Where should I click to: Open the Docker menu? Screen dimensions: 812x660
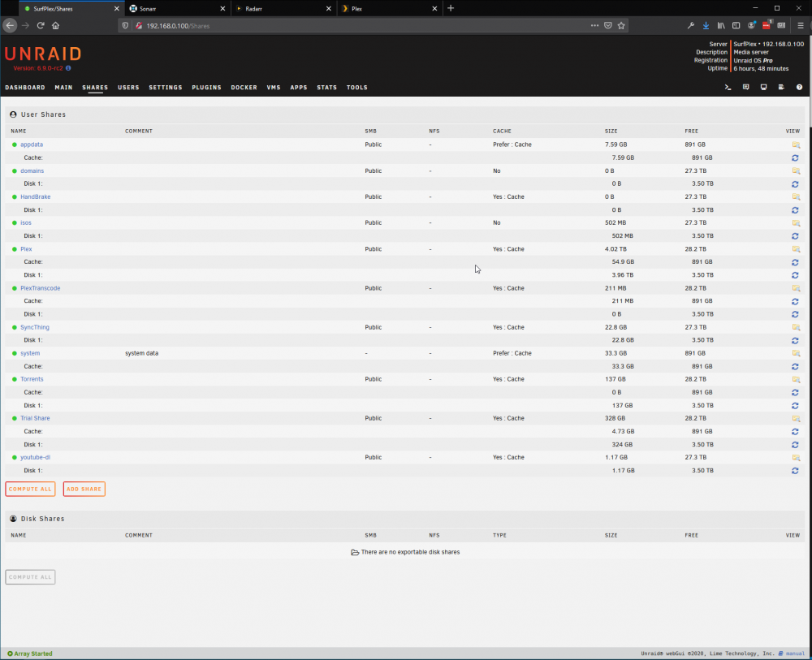(x=244, y=88)
